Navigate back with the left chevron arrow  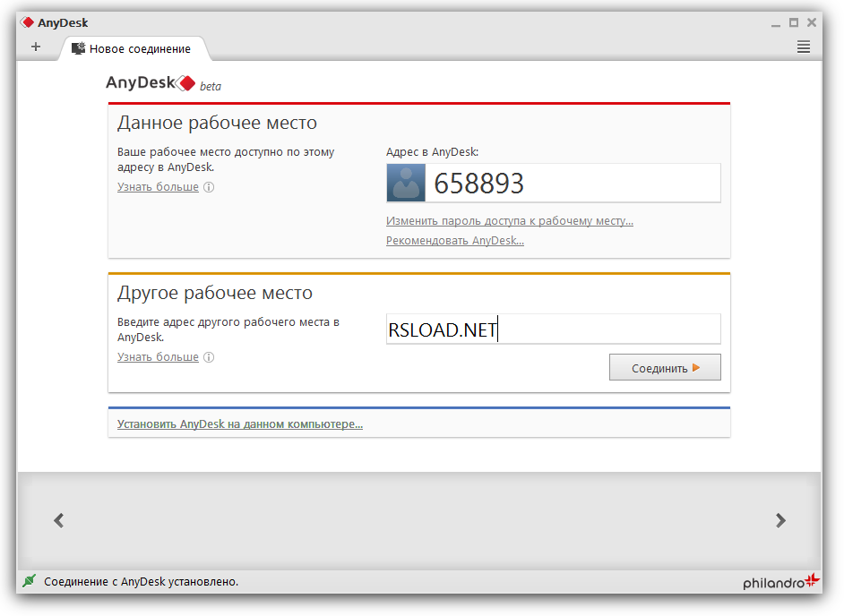click(58, 520)
